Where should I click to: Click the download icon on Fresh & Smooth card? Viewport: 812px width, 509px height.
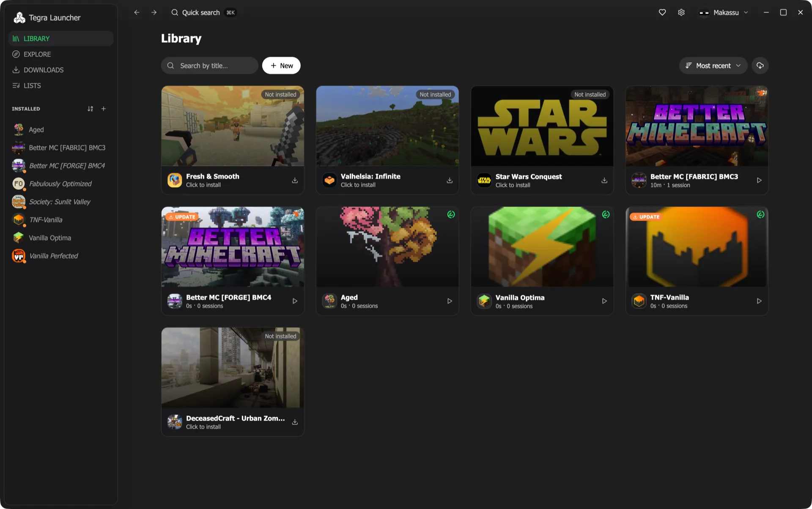click(295, 181)
